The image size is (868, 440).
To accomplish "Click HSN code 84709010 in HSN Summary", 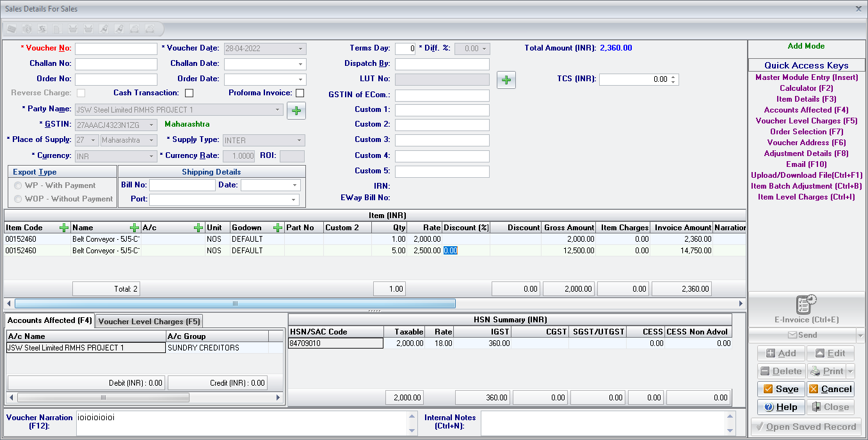I will pos(335,343).
